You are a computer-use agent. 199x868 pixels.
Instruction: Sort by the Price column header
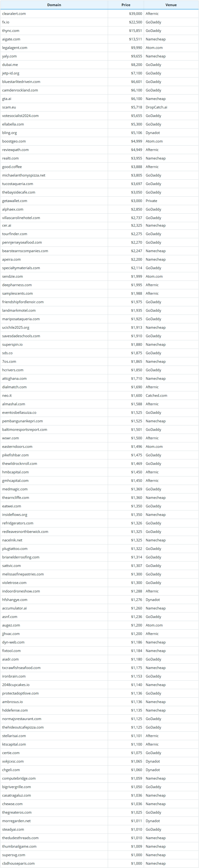point(126,5)
